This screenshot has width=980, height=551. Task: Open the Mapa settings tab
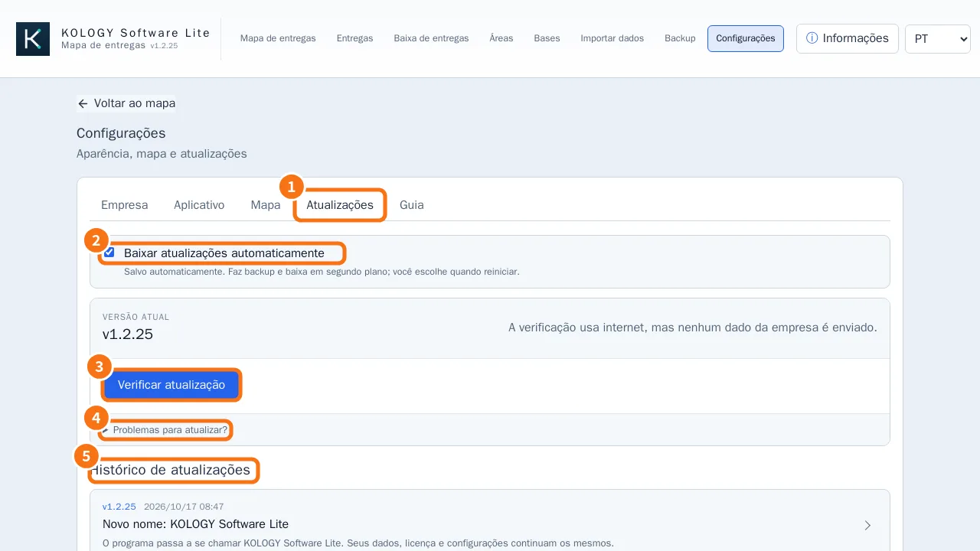(x=266, y=205)
